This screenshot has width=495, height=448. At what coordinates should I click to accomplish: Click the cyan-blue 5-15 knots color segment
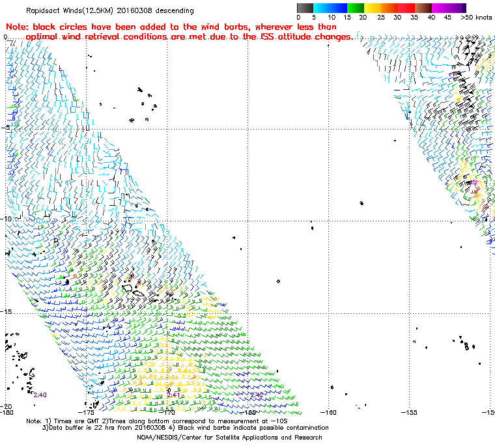(330, 8)
